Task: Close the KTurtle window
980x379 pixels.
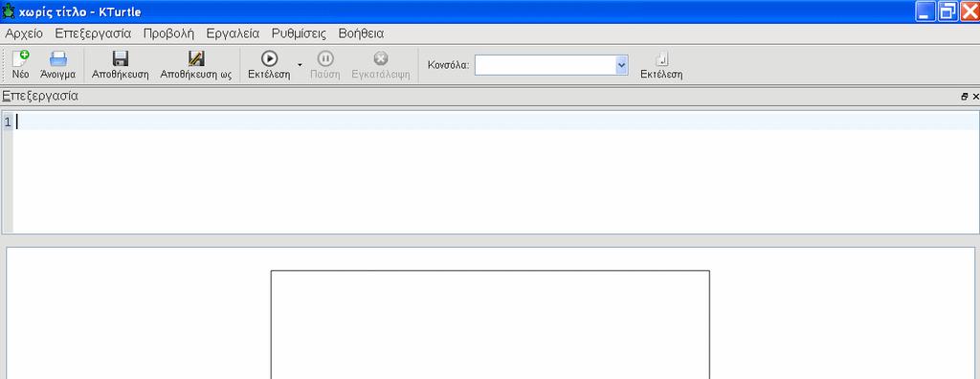Action: (x=969, y=11)
